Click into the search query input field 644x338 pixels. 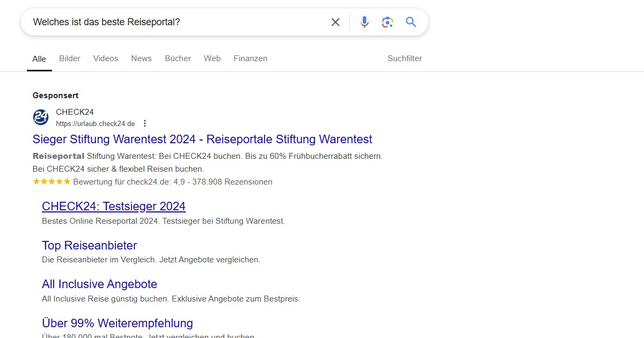[177, 22]
